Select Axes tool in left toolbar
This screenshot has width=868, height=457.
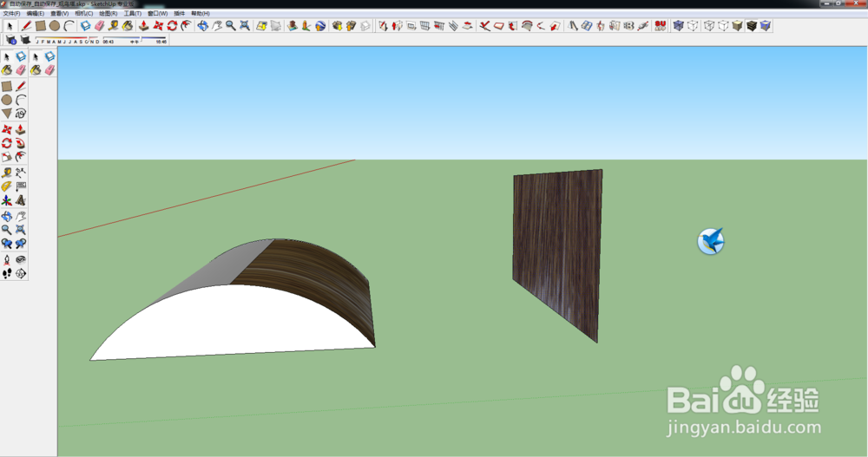pos(7,200)
